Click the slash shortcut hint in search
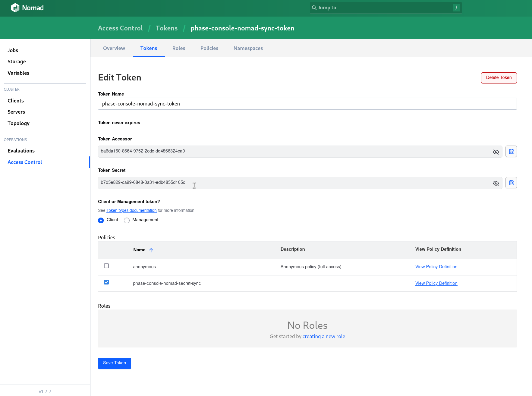The height and width of the screenshot is (396, 532). tap(456, 8)
